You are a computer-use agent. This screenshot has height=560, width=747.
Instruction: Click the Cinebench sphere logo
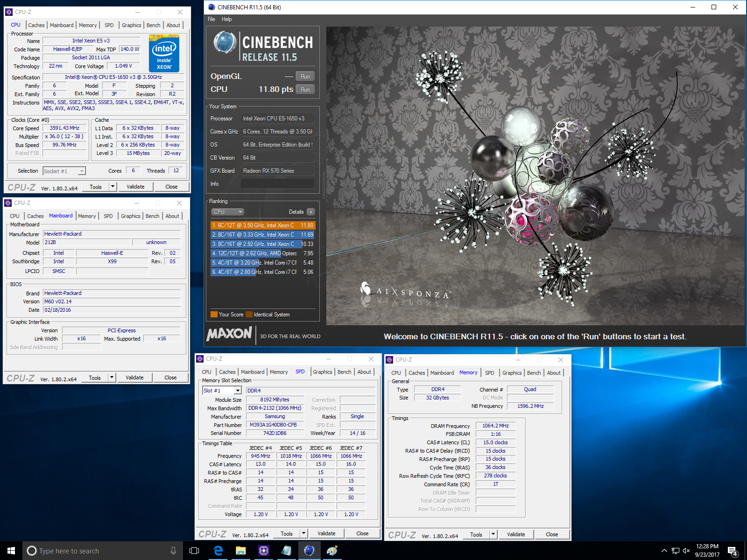click(x=225, y=42)
